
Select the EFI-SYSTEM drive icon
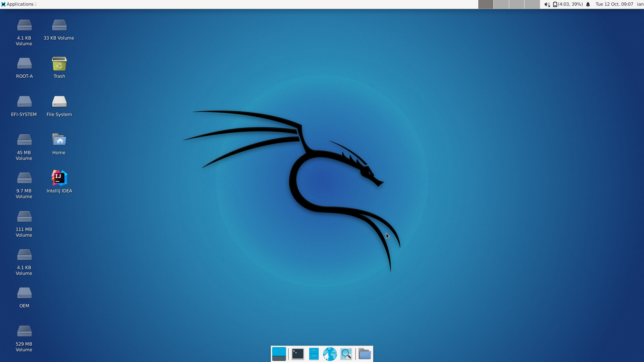click(24, 106)
